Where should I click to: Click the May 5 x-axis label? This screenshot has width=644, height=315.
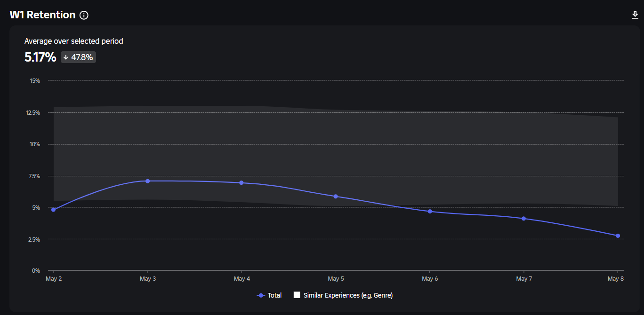pyautogui.click(x=336, y=279)
